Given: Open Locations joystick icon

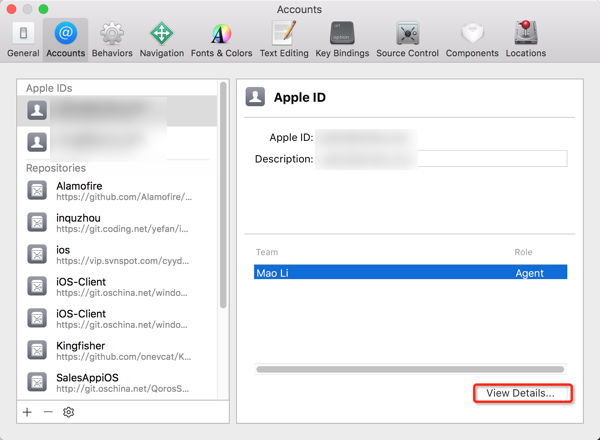Looking at the screenshot, I should tap(526, 32).
